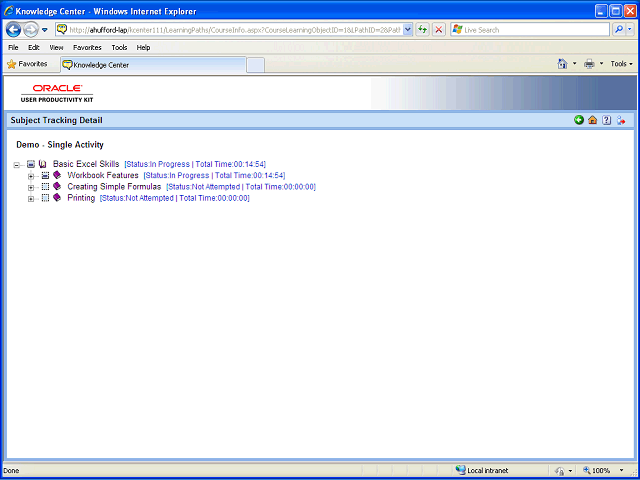Click the 100% zoom level control

point(596,471)
